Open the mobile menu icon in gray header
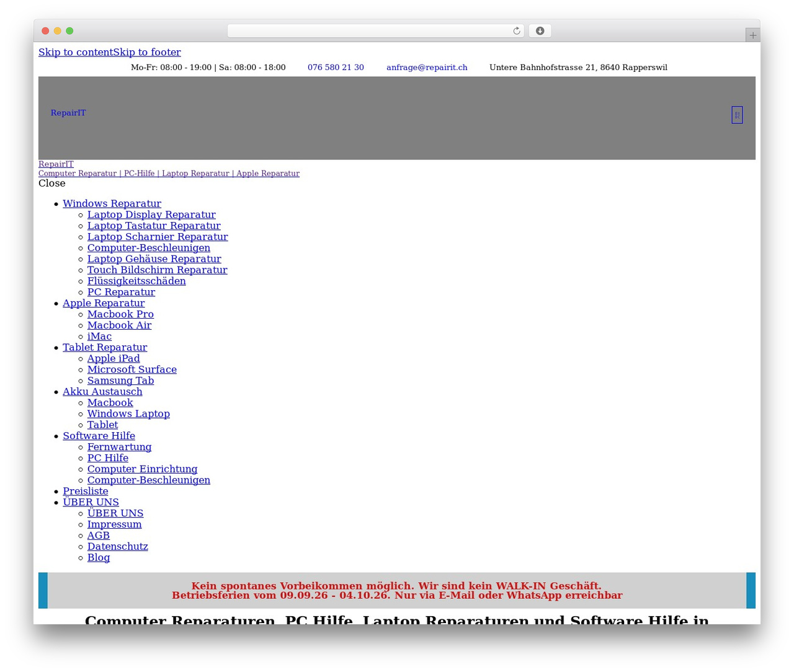Viewport: 794px width, 672px height. coord(737,115)
